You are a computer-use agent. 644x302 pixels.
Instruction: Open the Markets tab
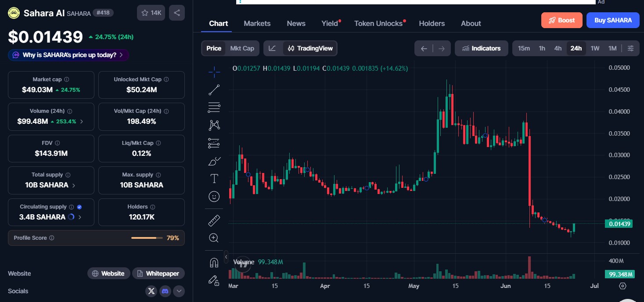coord(257,24)
